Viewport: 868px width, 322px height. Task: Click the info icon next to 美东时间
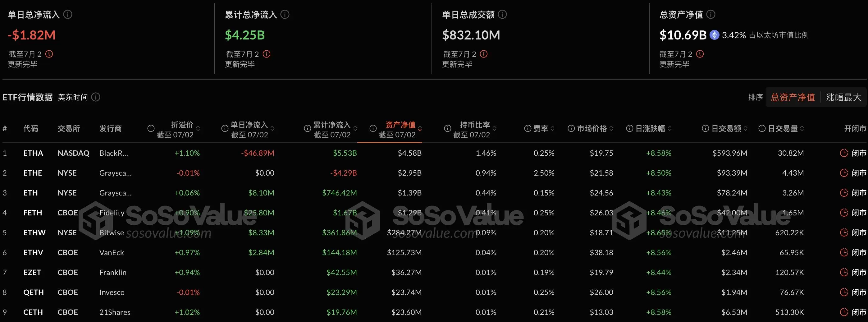pos(96,97)
